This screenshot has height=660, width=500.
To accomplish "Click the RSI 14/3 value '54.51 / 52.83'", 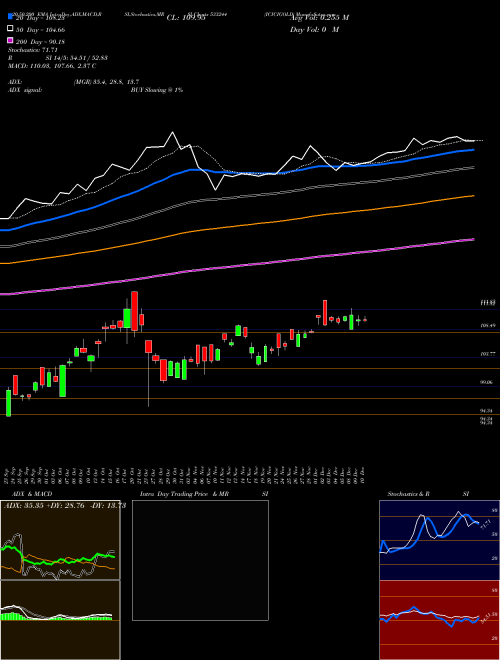I will [87, 58].
